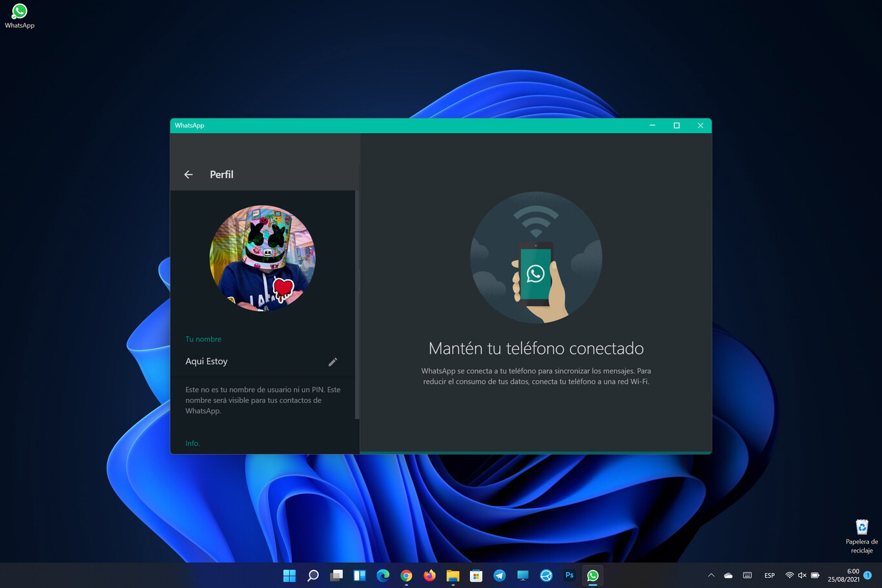Go back from the Perfil screen
The image size is (882, 588).
click(188, 174)
